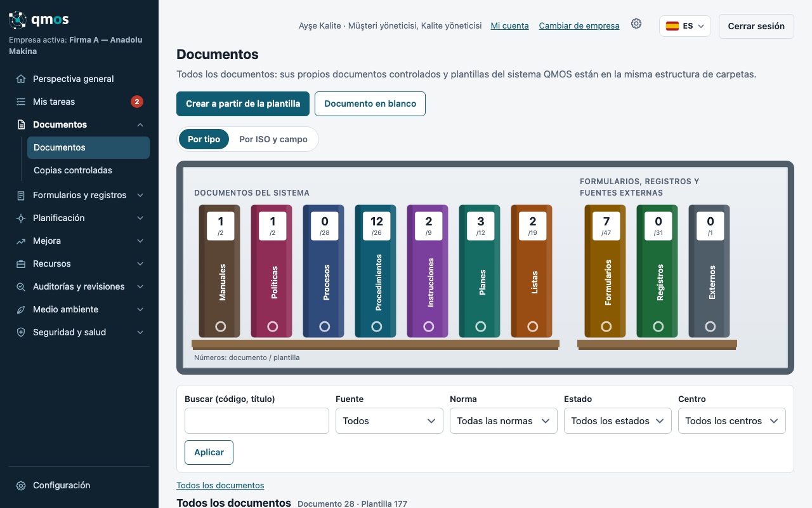Expand the Seguridad y salud section
The width and height of the screenshot is (812, 508).
[140, 332]
